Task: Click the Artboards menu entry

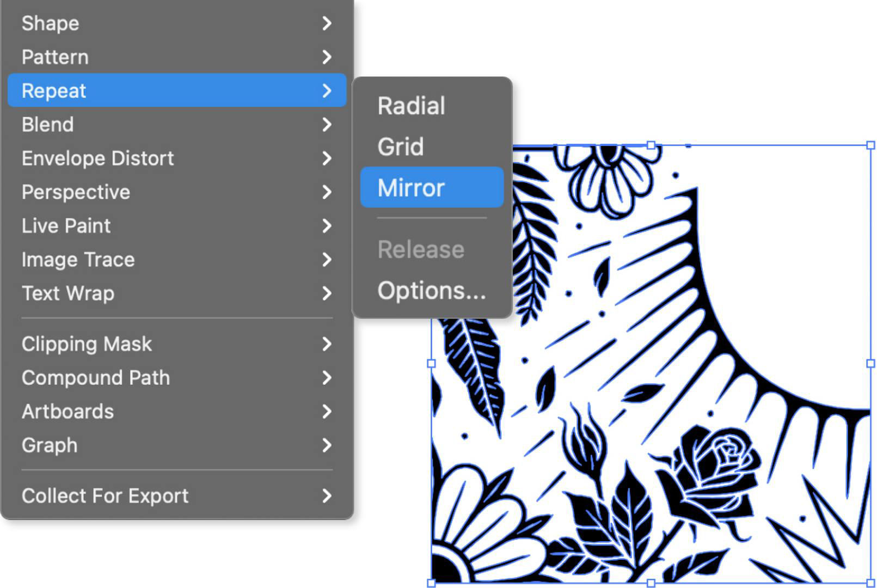Action: tap(68, 412)
